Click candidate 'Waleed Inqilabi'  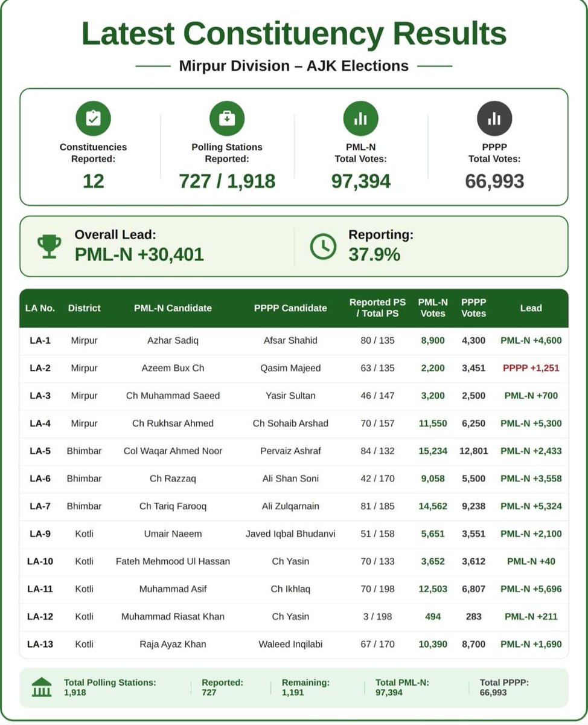290,645
